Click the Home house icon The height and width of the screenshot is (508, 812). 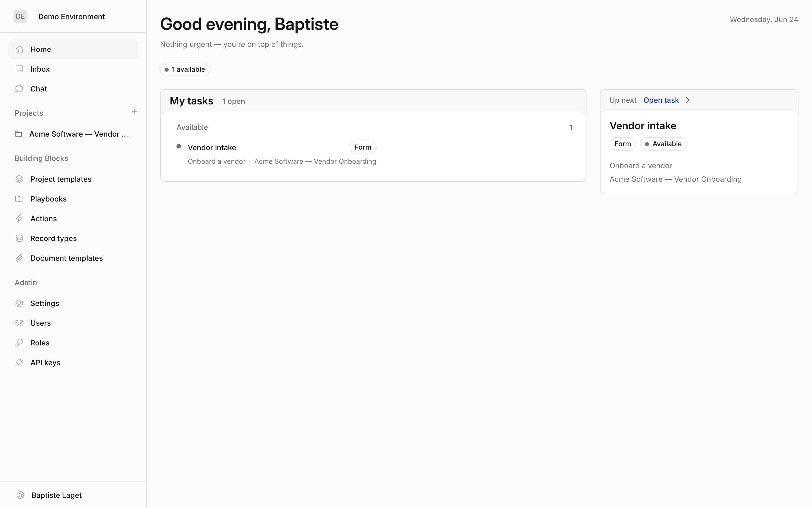coord(19,49)
